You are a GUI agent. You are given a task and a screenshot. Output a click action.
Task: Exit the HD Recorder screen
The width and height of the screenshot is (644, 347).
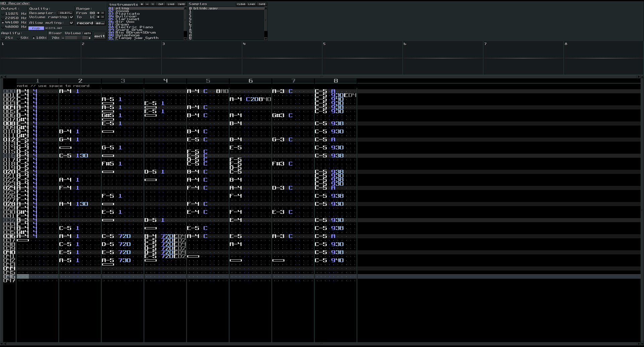click(100, 36)
